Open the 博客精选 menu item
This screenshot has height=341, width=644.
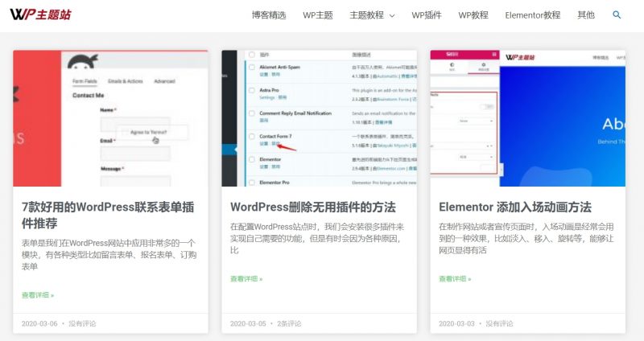point(269,15)
